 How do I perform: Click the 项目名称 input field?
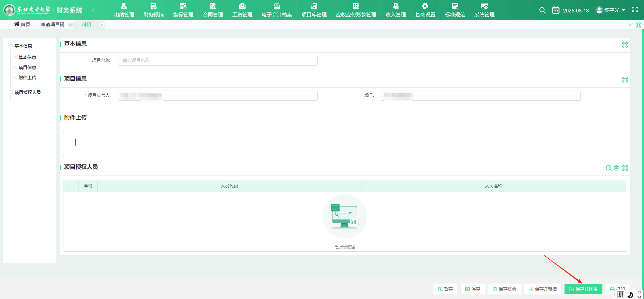217,61
